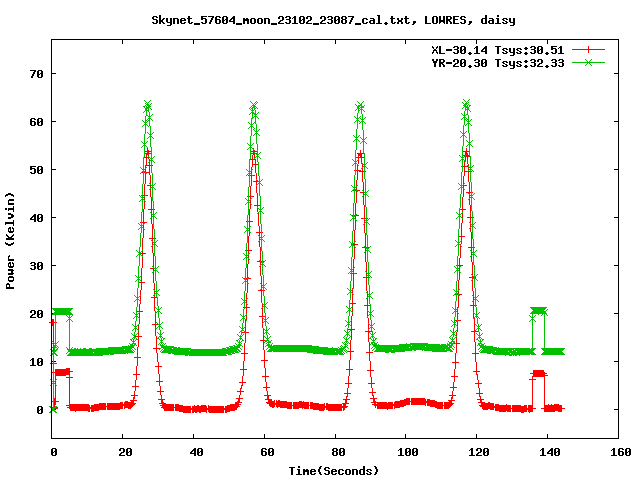Click the y-axis tick label 30
Screen dimensions: 640x480
click(36, 266)
